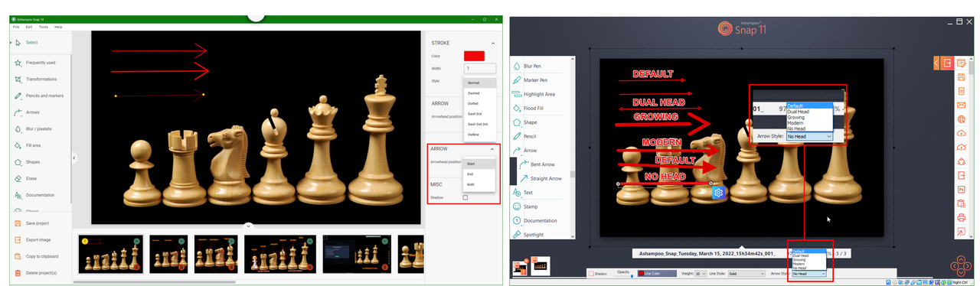Select the first thumbnail in Snap 14 strip
The width and height of the screenshot is (980, 286).
(x=111, y=254)
